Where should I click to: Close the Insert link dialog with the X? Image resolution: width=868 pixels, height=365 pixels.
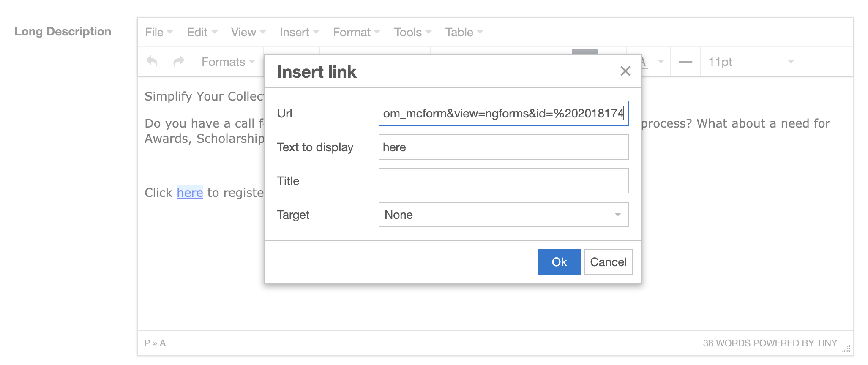(x=625, y=71)
